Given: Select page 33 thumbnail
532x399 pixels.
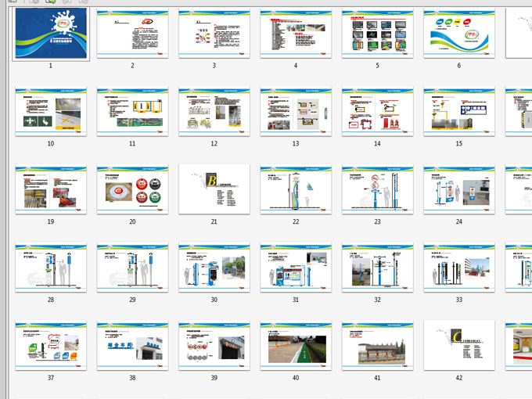Looking at the screenshot, I should [459, 268].
